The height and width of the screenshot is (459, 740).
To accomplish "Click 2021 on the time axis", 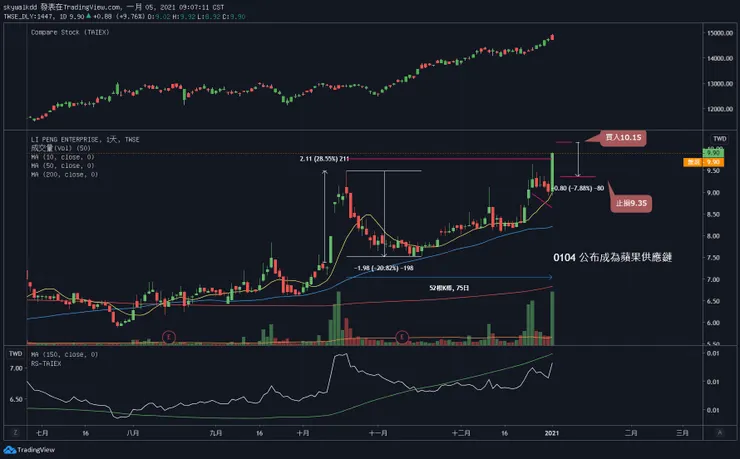I will (x=552, y=433).
